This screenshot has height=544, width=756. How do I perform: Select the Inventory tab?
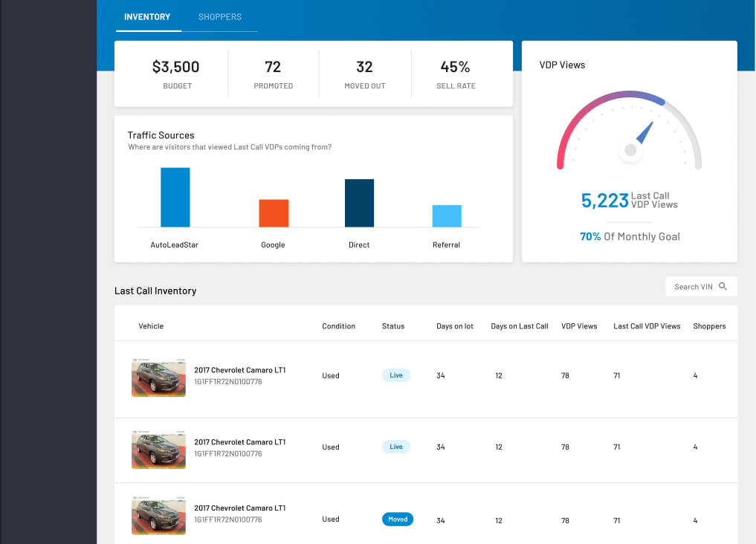point(147,17)
